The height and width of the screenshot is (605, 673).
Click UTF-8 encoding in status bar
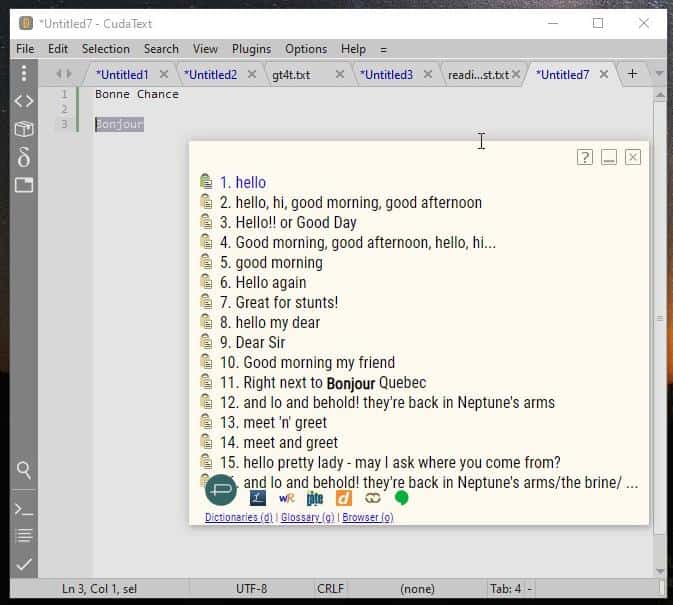252,589
